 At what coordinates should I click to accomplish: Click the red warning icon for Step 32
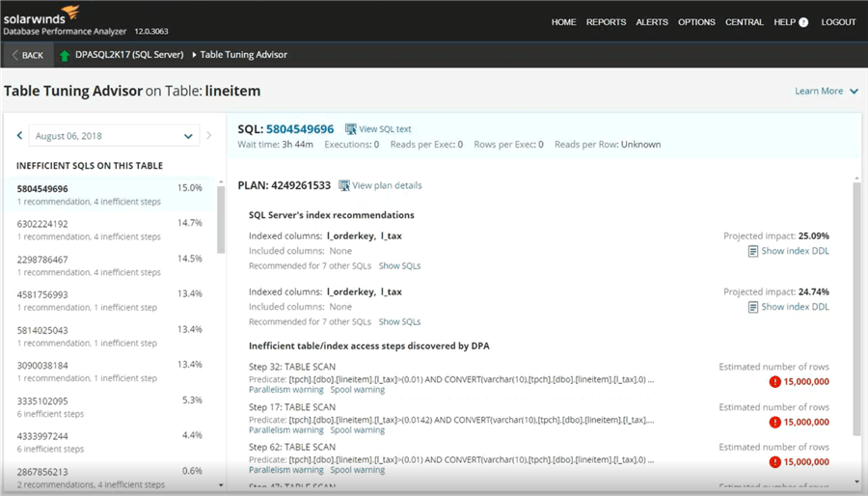pyautogui.click(x=774, y=382)
